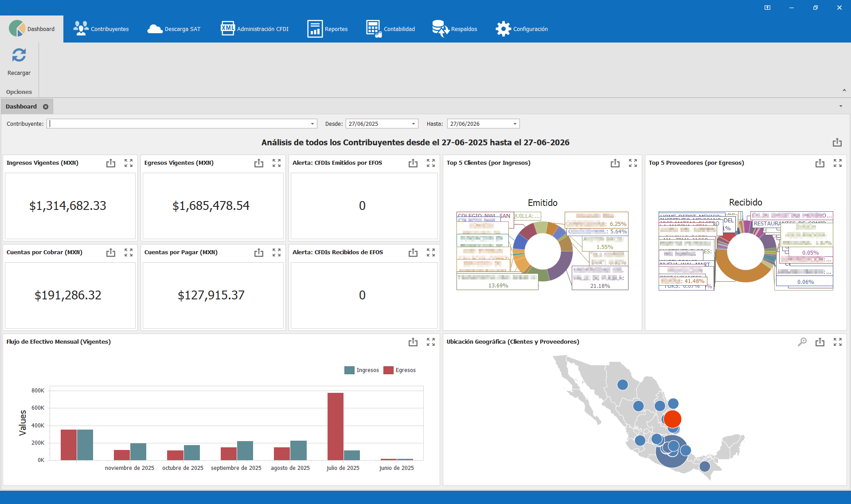Export the Cuentas por Pagar card
The height and width of the screenshot is (504, 851).
pos(259,252)
